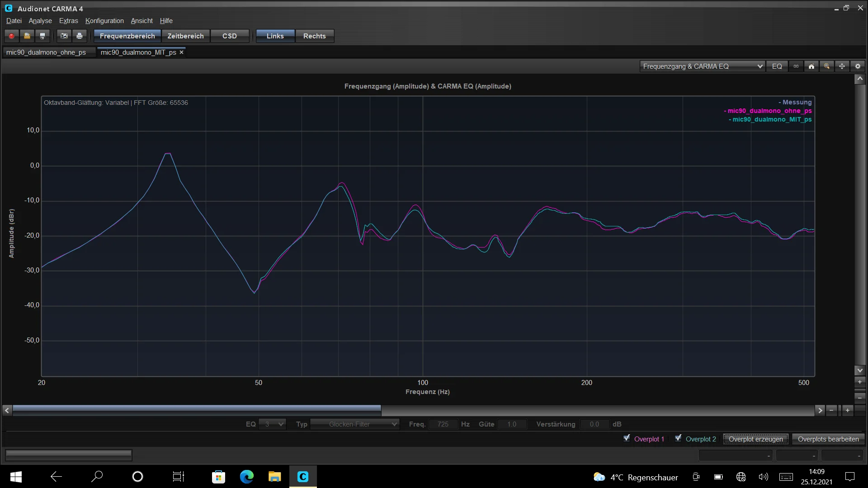Open the Frequenzgang & CARMA EQ dropdown

tap(702, 66)
